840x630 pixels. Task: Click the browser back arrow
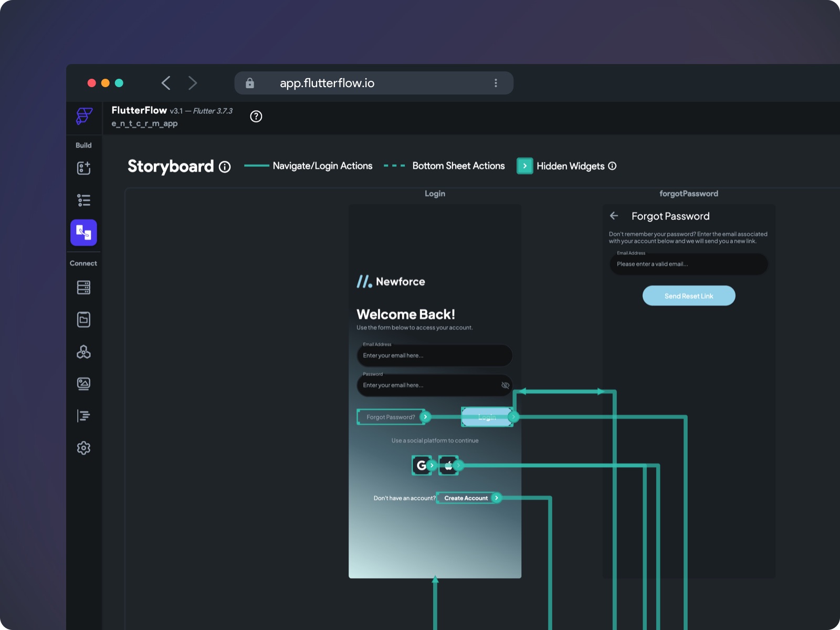click(166, 83)
